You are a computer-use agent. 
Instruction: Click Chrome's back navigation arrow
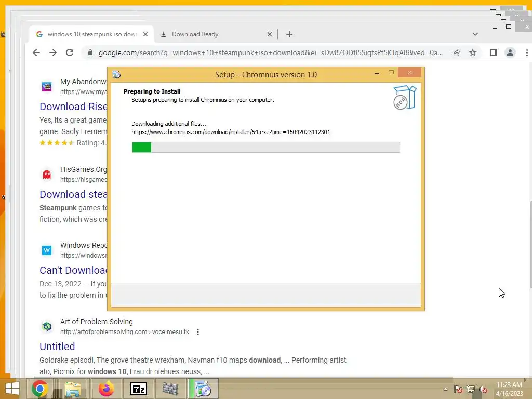click(x=36, y=52)
